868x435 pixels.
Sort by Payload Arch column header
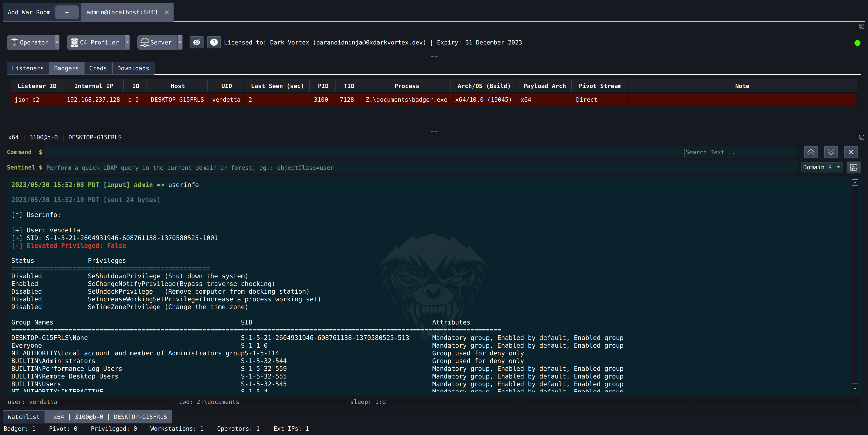pos(544,86)
